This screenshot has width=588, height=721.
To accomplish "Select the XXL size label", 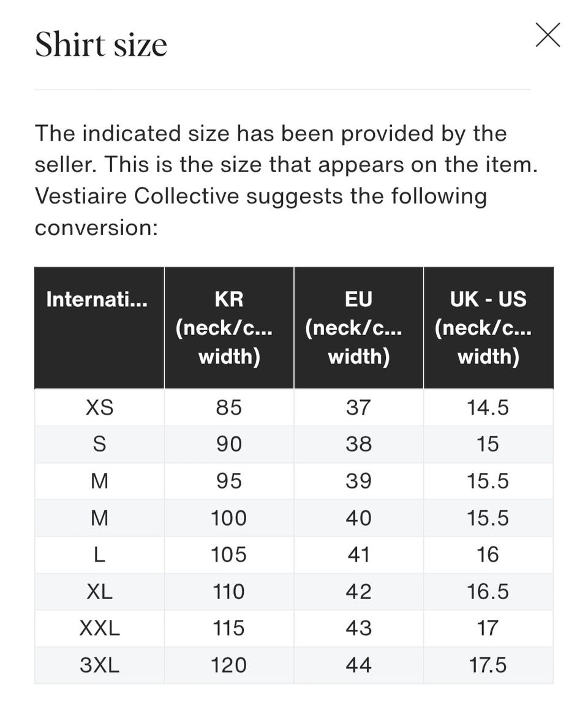I will [99, 628].
